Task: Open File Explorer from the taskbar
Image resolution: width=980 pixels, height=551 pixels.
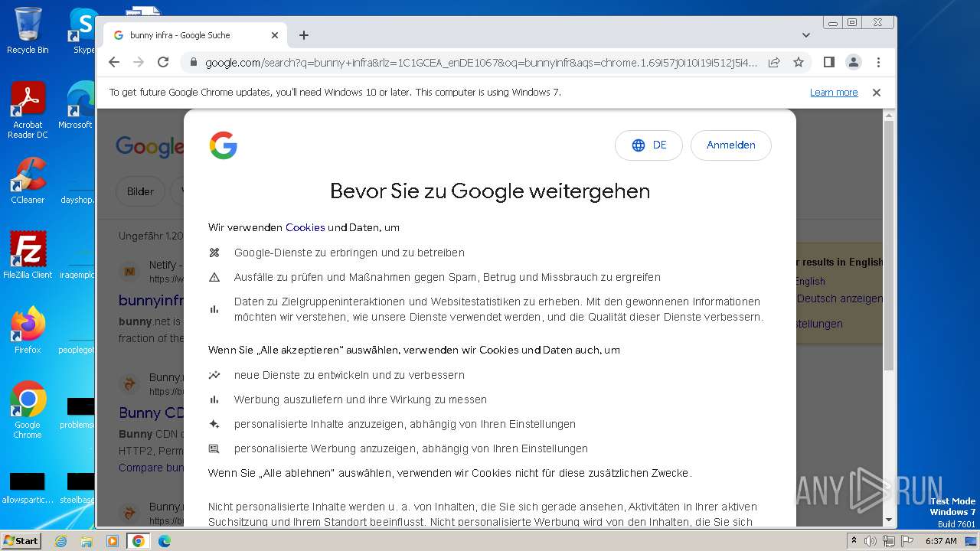Action: (87, 541)
